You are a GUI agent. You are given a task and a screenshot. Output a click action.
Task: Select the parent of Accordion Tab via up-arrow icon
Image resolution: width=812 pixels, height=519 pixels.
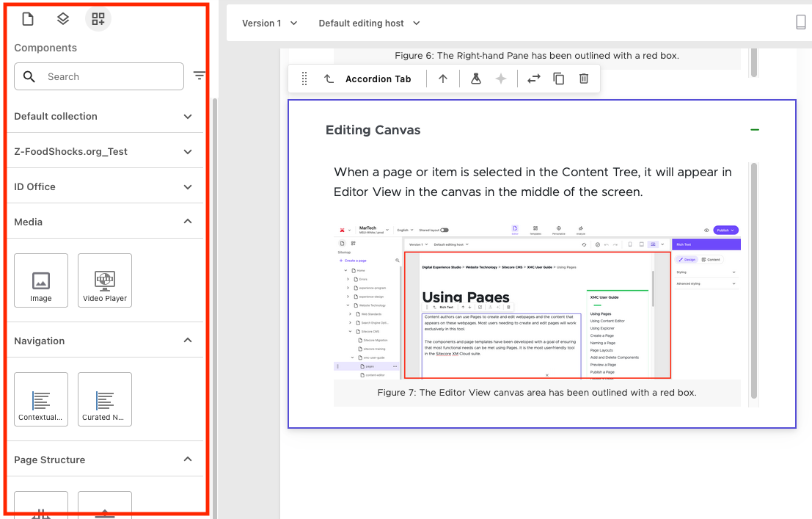(443, 79)
